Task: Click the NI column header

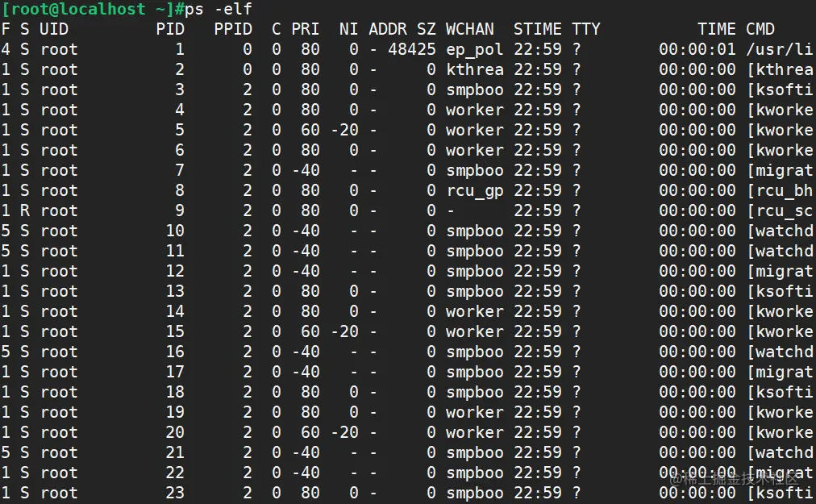Action: click(x=348, y=29)
